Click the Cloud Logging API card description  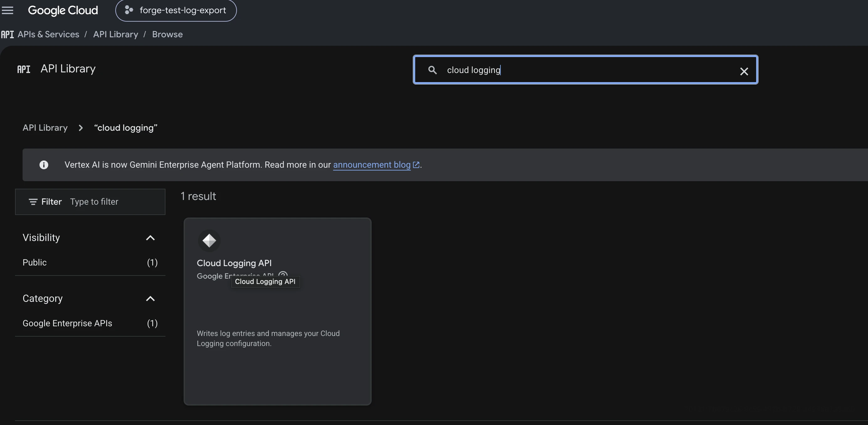pos(268,338)
